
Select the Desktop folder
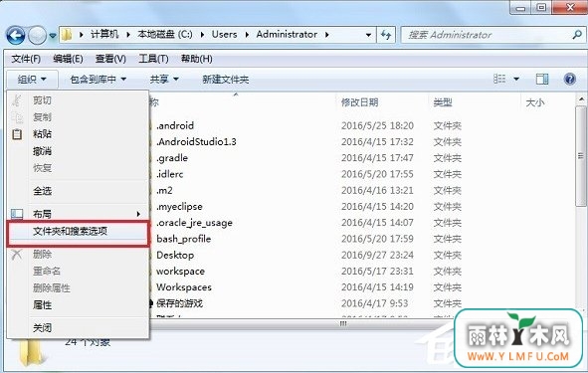click(175, 255)
